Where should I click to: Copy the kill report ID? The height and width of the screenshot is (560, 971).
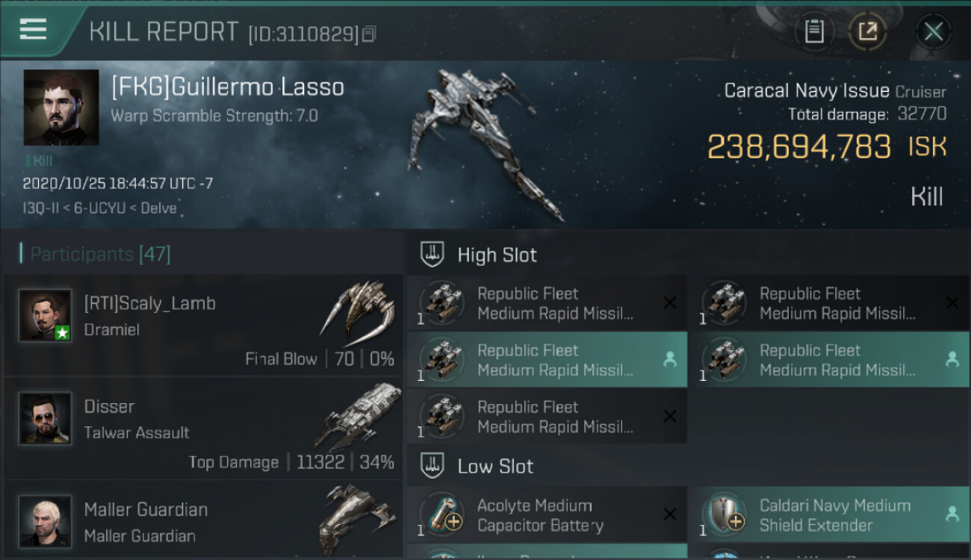point(370,34)
